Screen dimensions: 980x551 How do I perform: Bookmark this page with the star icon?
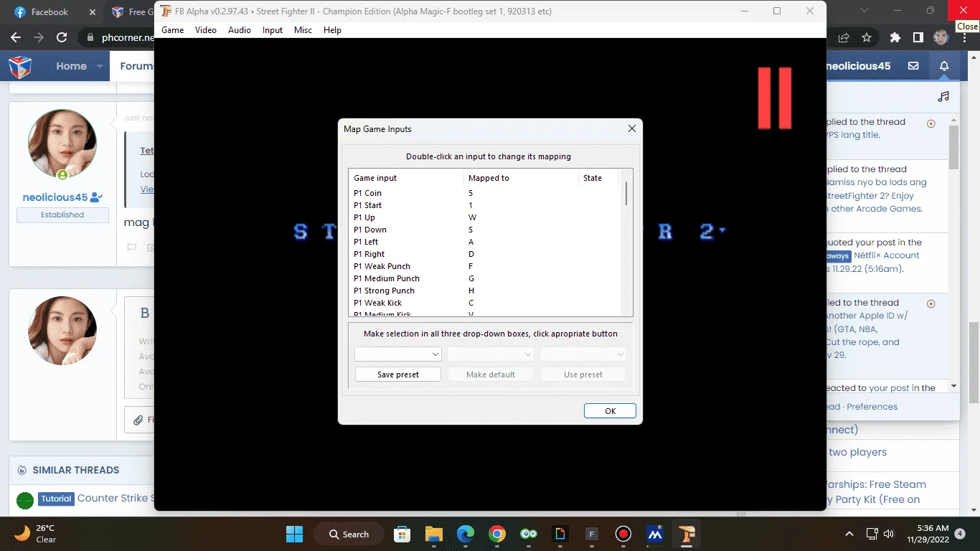[x=867, y=37]
